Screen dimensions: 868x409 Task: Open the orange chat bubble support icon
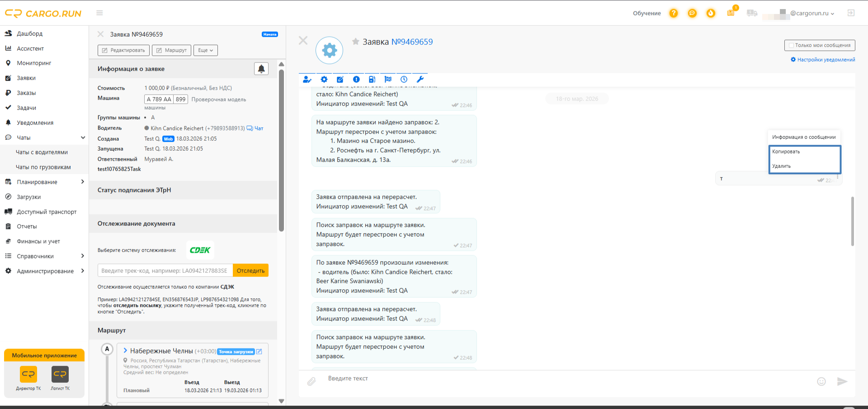click(692, 13)
